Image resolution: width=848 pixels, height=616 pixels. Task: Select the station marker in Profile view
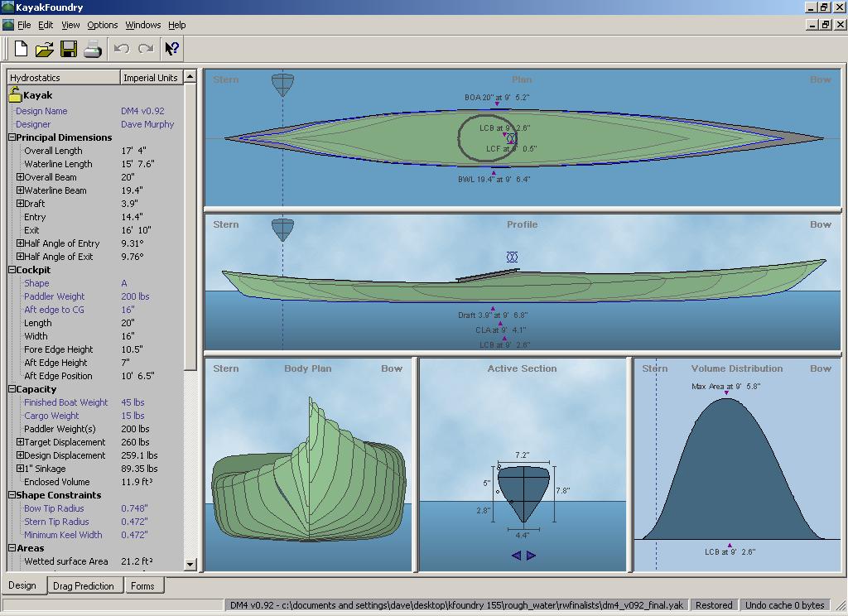click(282, 230)
